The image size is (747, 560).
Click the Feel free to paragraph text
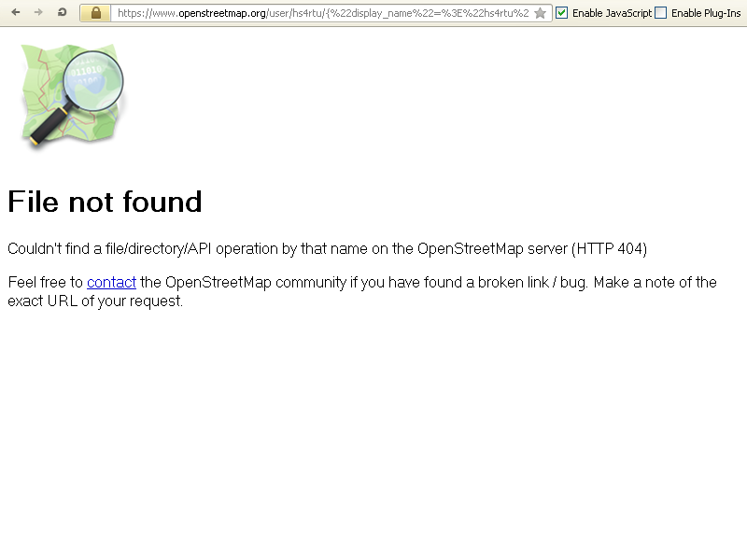362,291
